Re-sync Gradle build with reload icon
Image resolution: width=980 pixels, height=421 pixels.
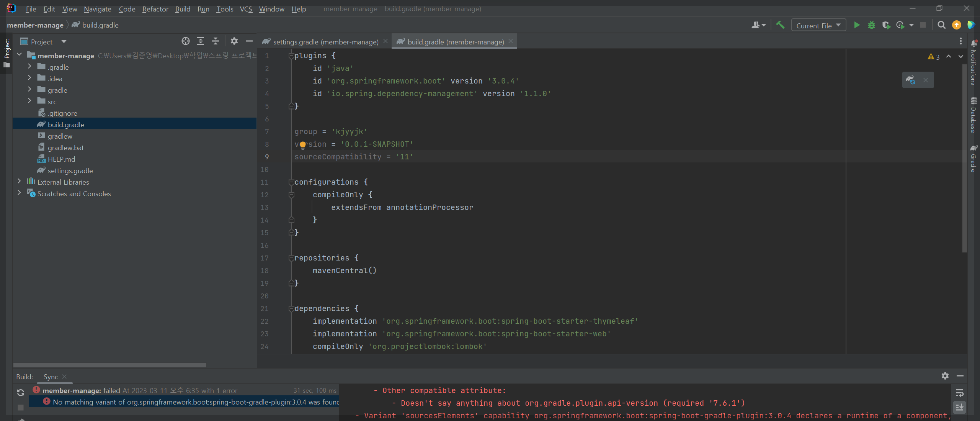coord(21,393)
